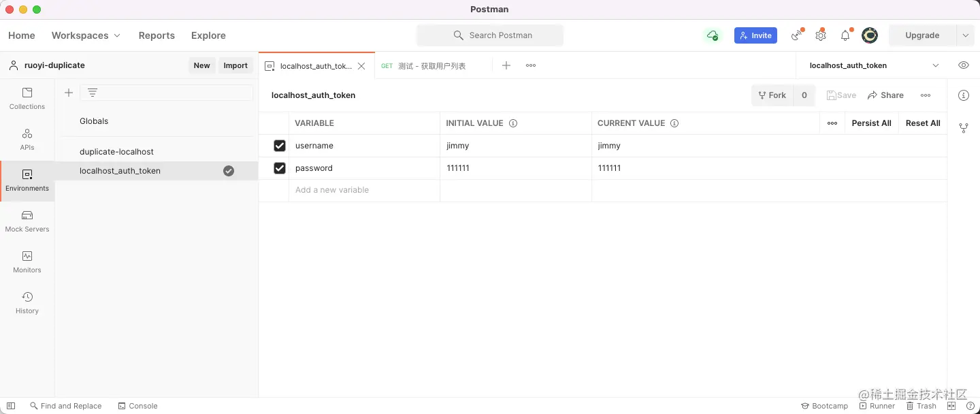
Task: Toggle the active checkmark on localhost_auth_token environment
Action: point(229,171)
